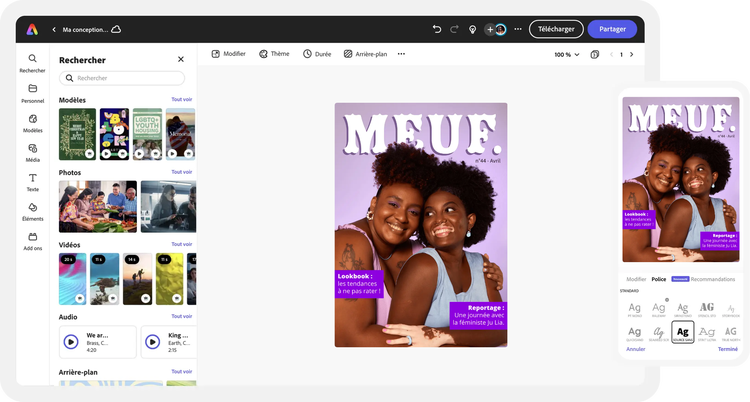
Task: Select the MEUF. title on canvas
Action: [421, 134]
